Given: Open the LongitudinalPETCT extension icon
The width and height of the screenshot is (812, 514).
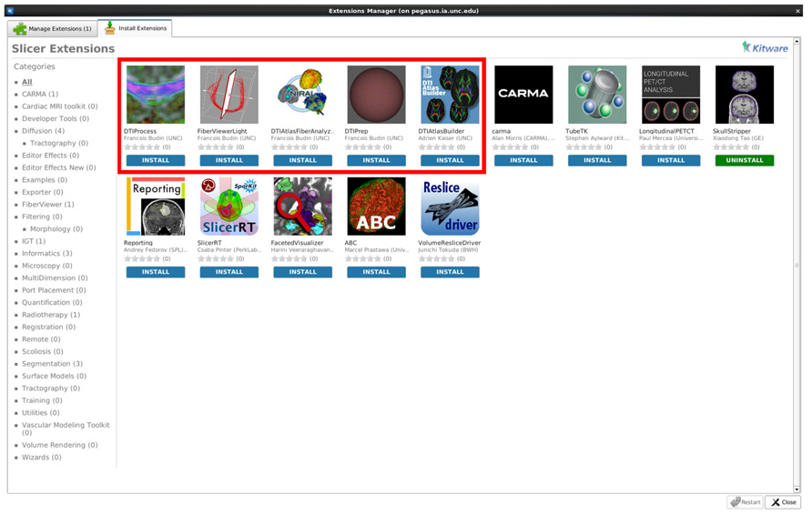Looking at the screenshot, I should click(x=671, y=95).
